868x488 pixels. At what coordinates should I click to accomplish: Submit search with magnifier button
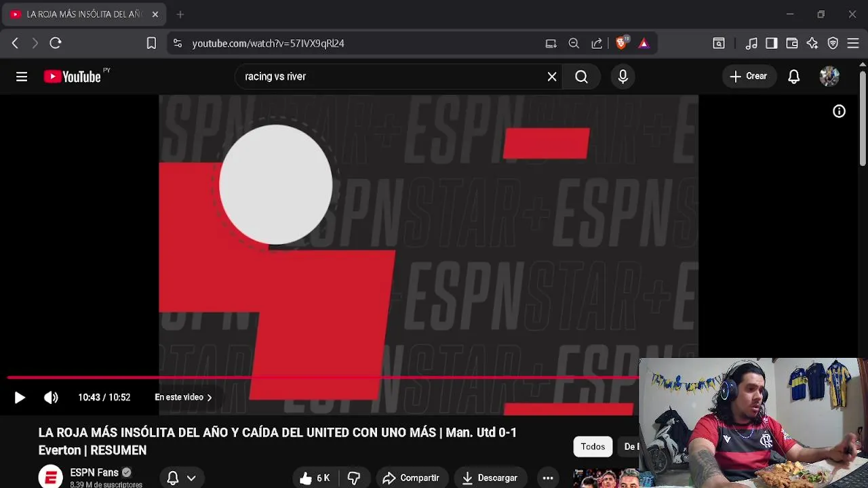(x=582, y=77)
